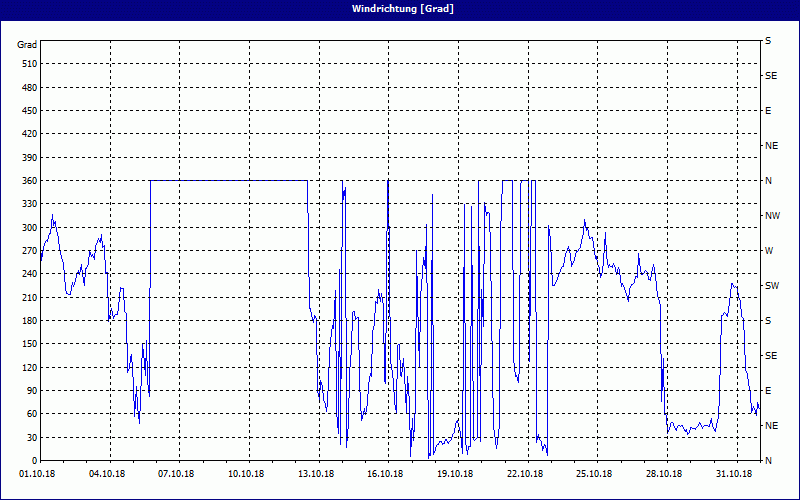Select the date label 01.10.18
This screenshot has width=800, height=500.
pyautogui.click(x=37, y=474)
